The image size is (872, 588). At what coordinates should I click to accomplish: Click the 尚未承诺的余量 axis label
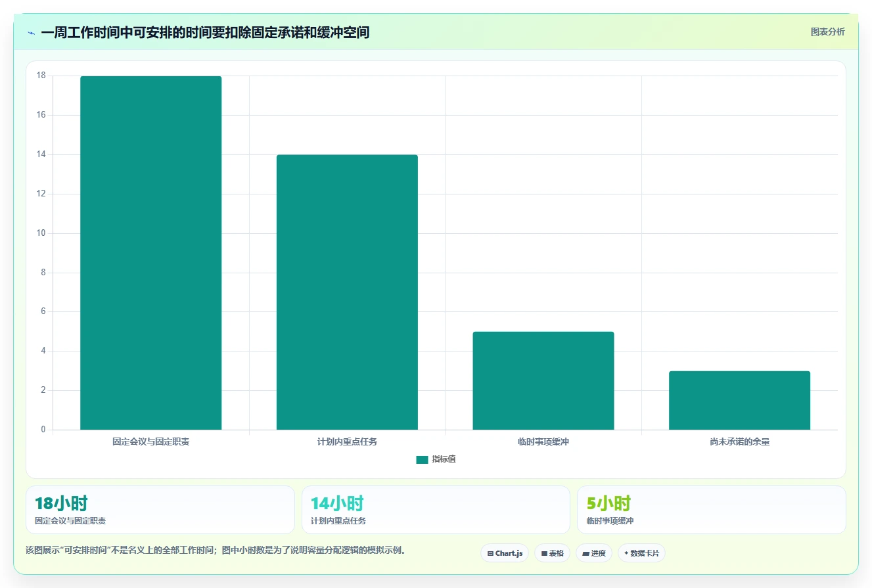(739, 442)
